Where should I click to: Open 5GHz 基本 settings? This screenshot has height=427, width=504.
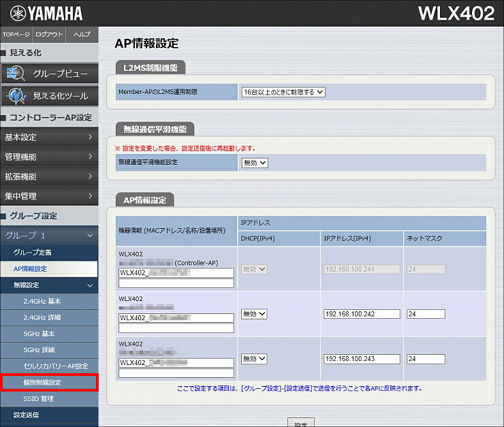[x=49, y=334]
